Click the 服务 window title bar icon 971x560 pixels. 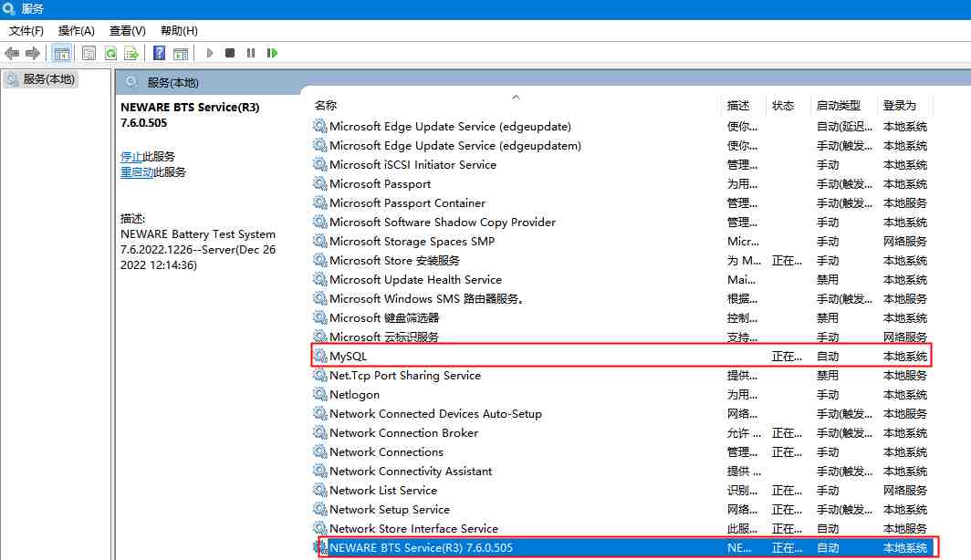[9, 8]
